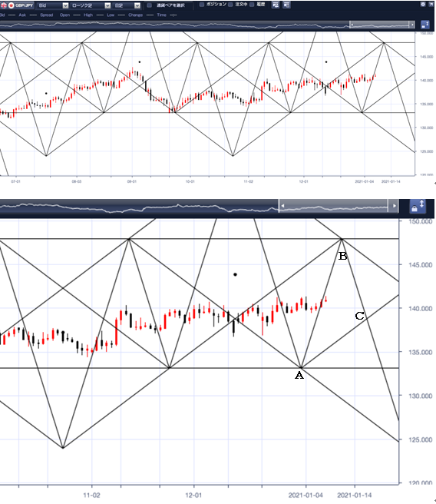Click right arrow of lower range selector
This screenshot has width=436, height=504.
[x=394, y=206]
